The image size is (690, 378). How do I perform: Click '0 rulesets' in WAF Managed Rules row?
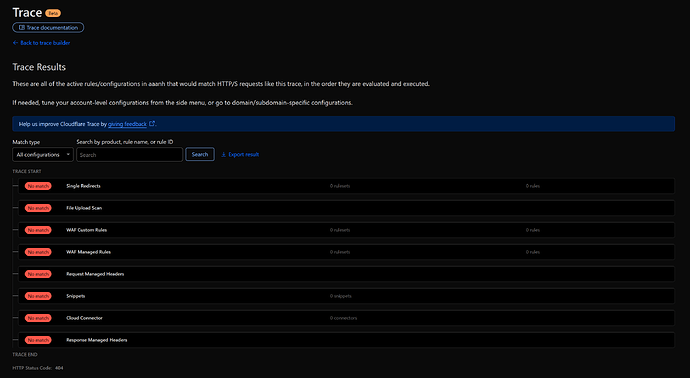340,252
